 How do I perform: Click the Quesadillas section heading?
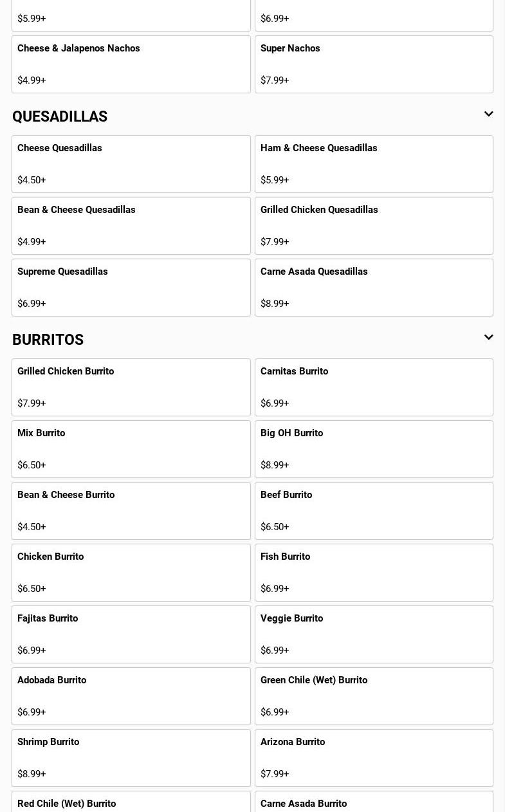[60, 116]
